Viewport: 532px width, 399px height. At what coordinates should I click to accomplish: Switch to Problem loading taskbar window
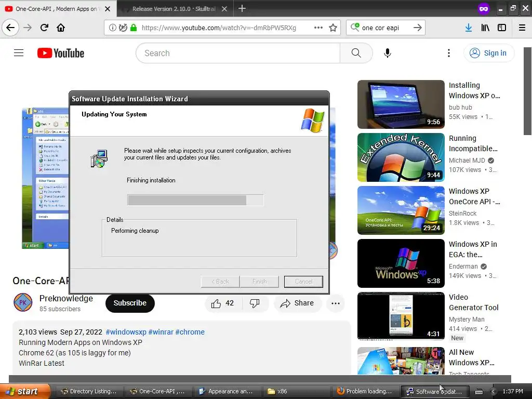click(x=365, y=391)
